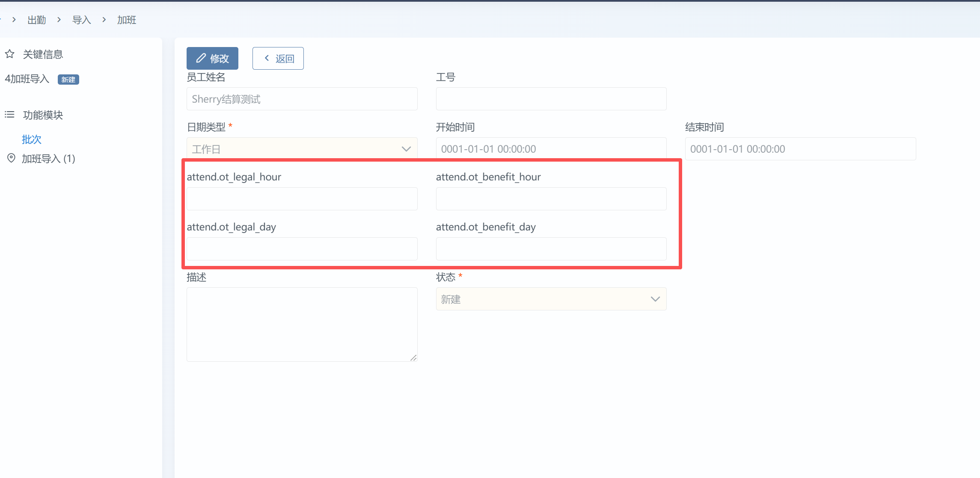Open the 日期类型 dropdown arrow

pos(406,149)
